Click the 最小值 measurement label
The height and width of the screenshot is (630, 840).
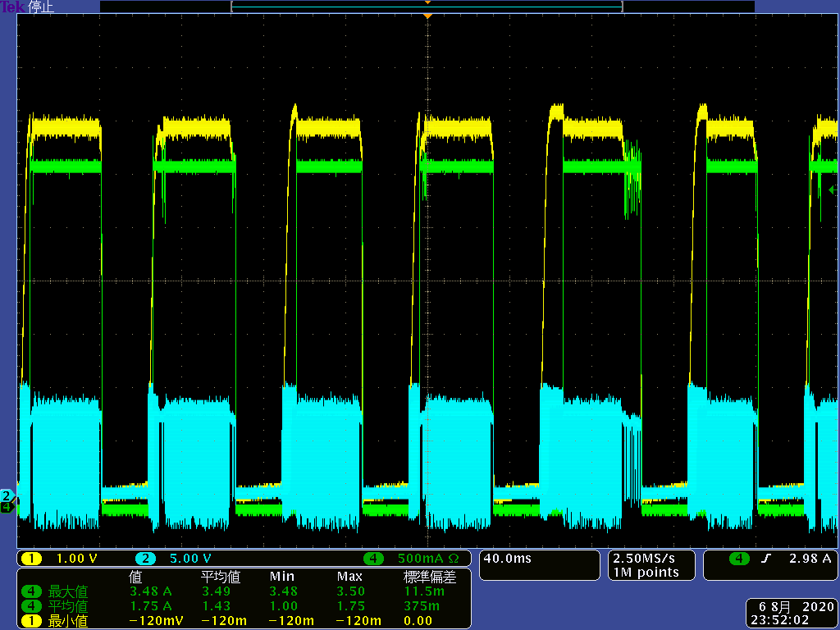tap(68, 621)
